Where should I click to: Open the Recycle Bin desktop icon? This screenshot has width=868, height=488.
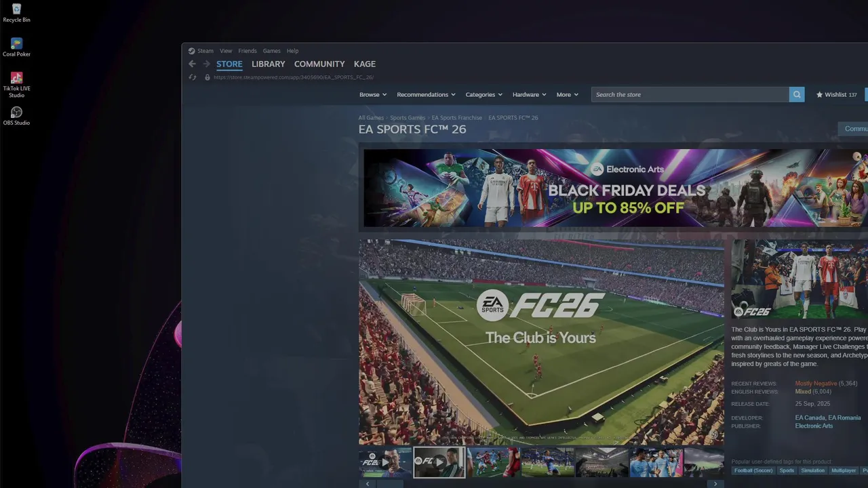tap(16, 12)
